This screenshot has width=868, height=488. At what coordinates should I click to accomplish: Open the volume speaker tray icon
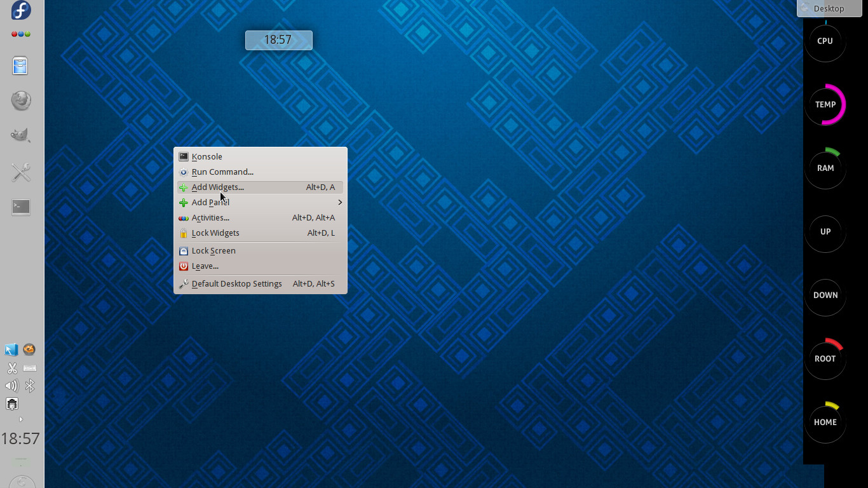coord(11,386)
